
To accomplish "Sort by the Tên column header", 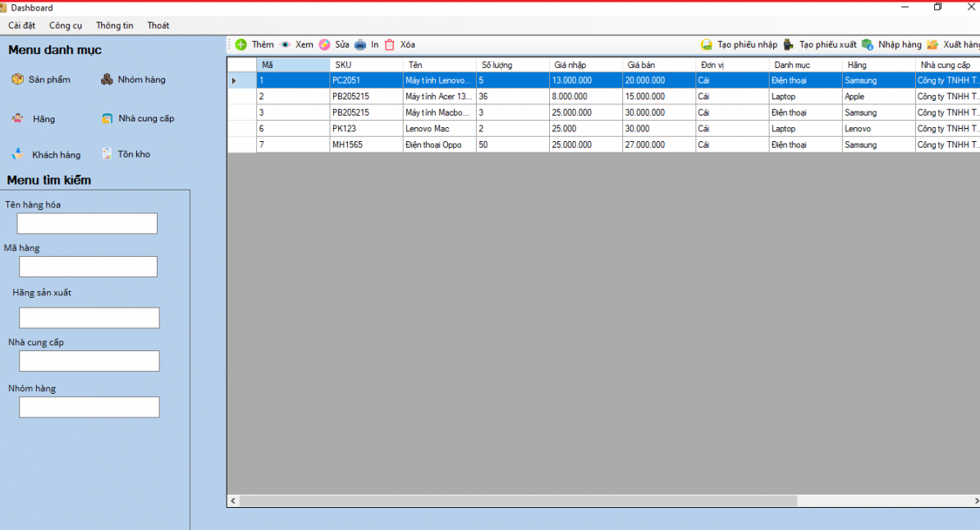I will (439, 64).
